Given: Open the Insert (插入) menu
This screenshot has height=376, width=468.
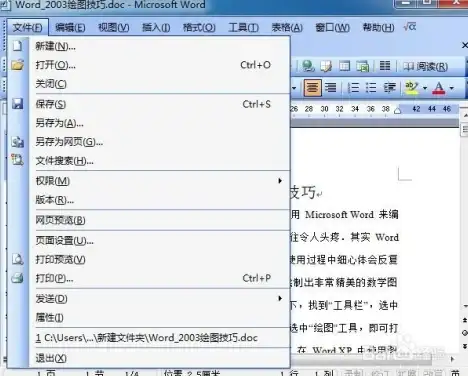Looking at the screenshot, I should pos(156,27).
